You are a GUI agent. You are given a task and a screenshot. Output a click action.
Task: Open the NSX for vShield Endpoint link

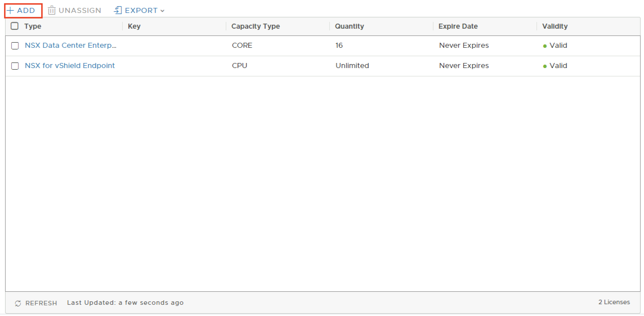(70, 66)
